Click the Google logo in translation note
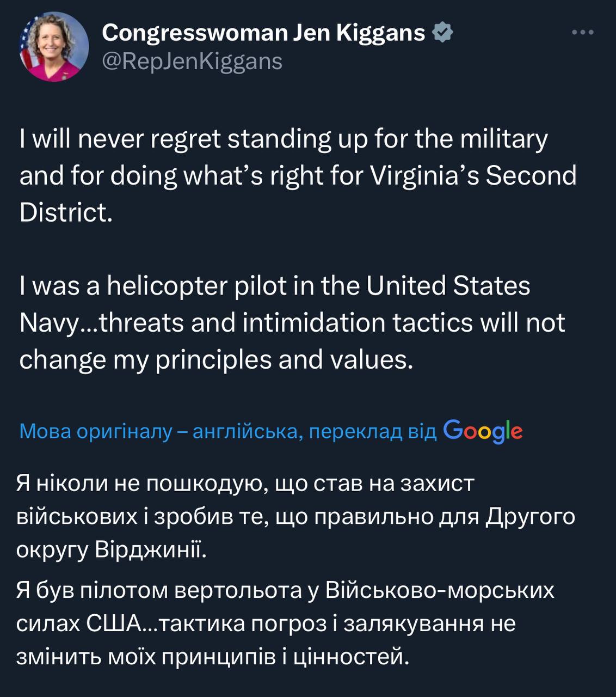 tap(483, 431)
